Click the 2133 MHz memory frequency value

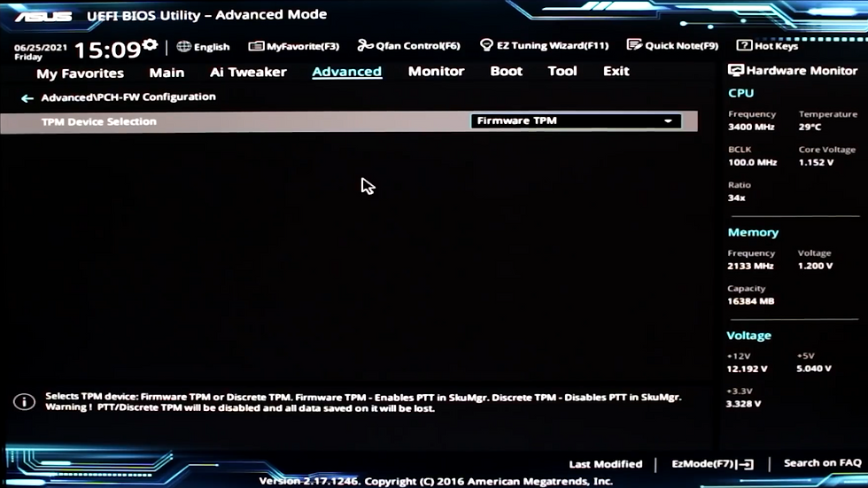pyautogui.click(x=750, y=266)
